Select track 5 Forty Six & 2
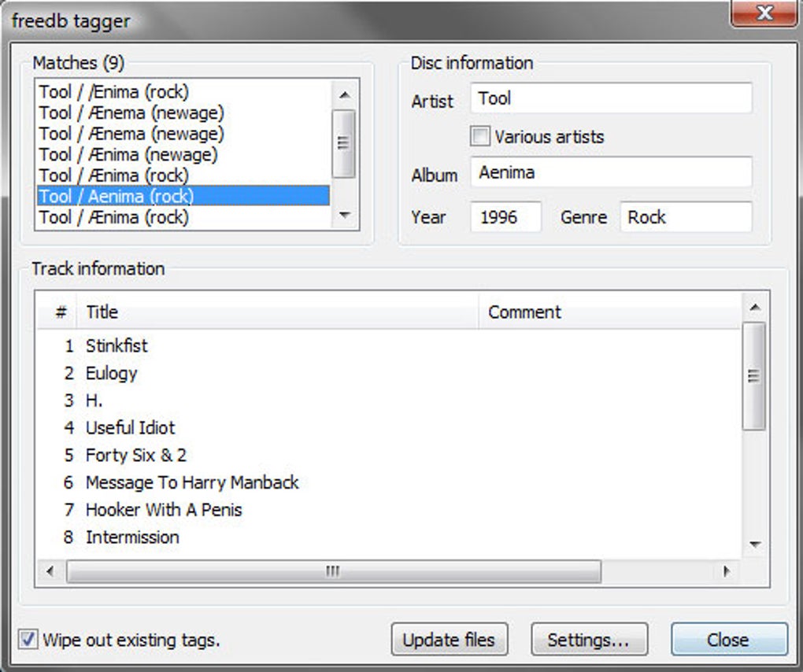803x672 pixels. 389,455
